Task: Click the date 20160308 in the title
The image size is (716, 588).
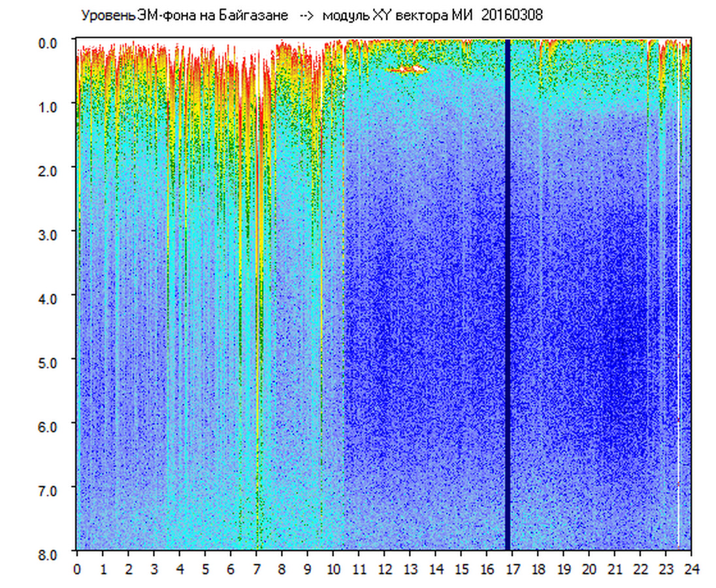Action: click(x=512, y=16)
